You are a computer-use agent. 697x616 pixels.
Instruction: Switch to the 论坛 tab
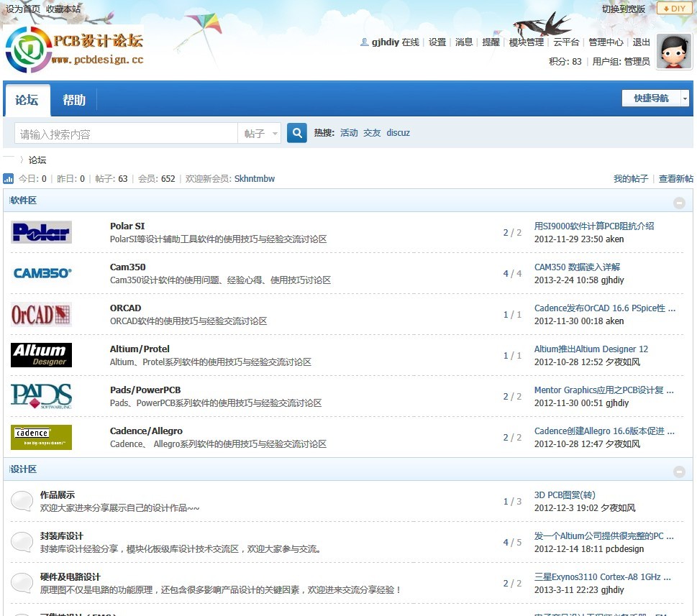pyautogui.click(x=27, y=100)
